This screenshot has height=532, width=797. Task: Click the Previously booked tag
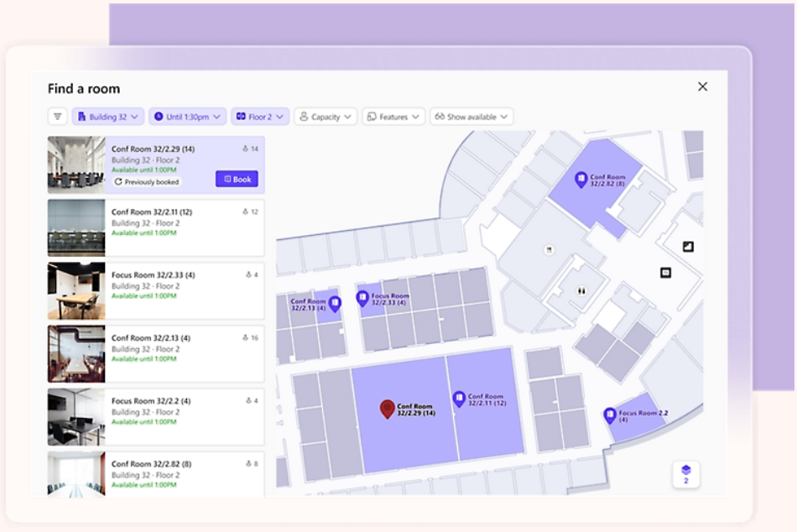(147, 181)
